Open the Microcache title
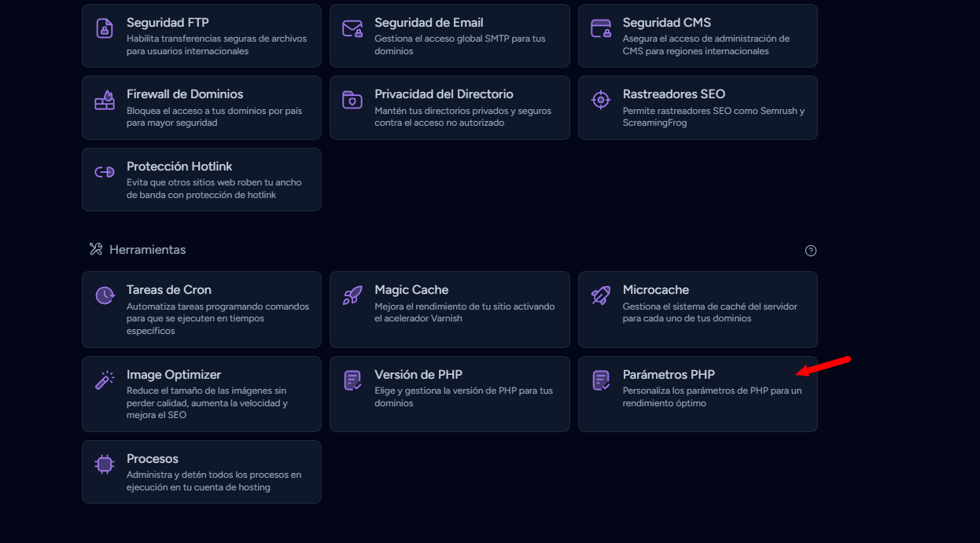 pos(656,290)
